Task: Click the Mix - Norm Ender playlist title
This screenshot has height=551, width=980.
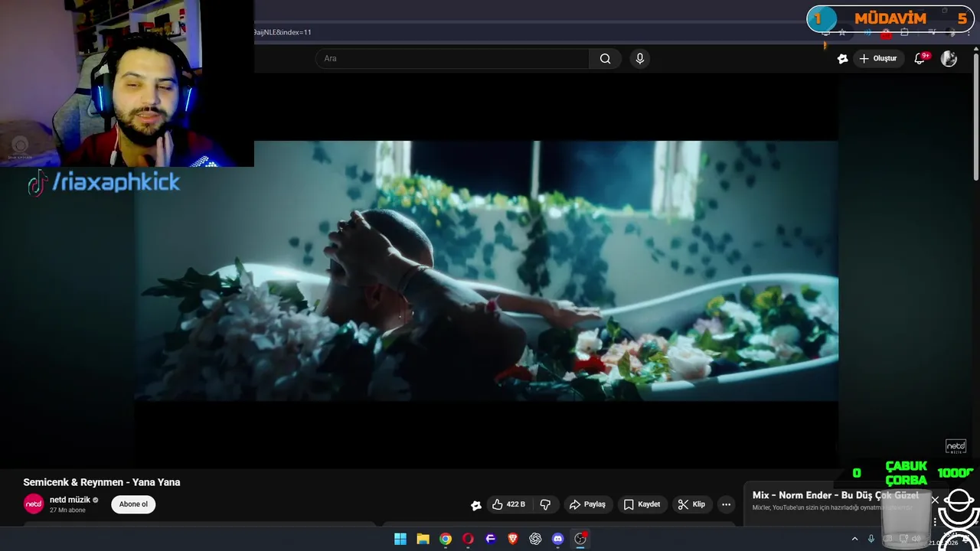Action: [835, 495]
